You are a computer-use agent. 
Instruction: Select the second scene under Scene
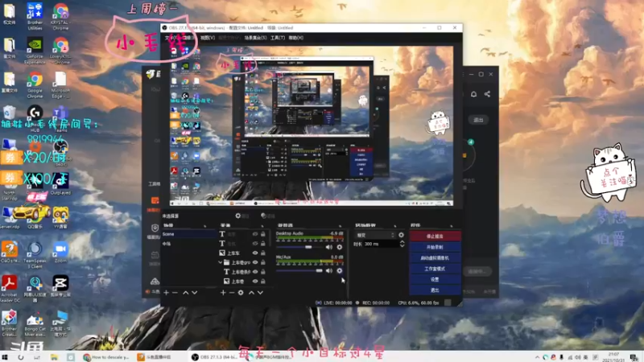pos(189,244)
